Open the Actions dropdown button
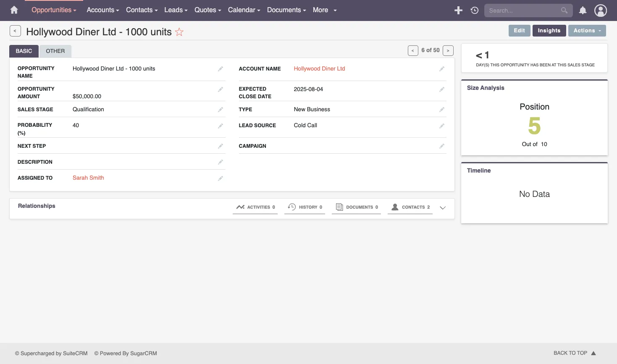 tap(587, 31)
